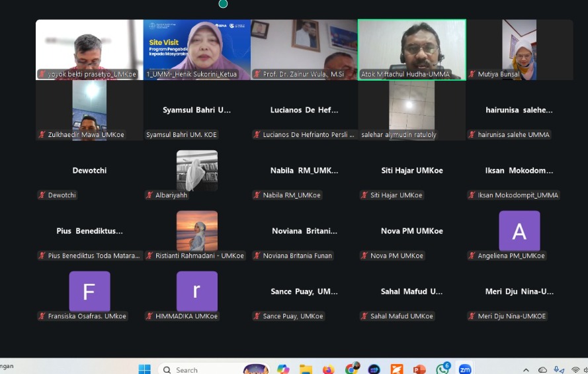Select the Albariyahh participant photo tile

pos(196,171)
